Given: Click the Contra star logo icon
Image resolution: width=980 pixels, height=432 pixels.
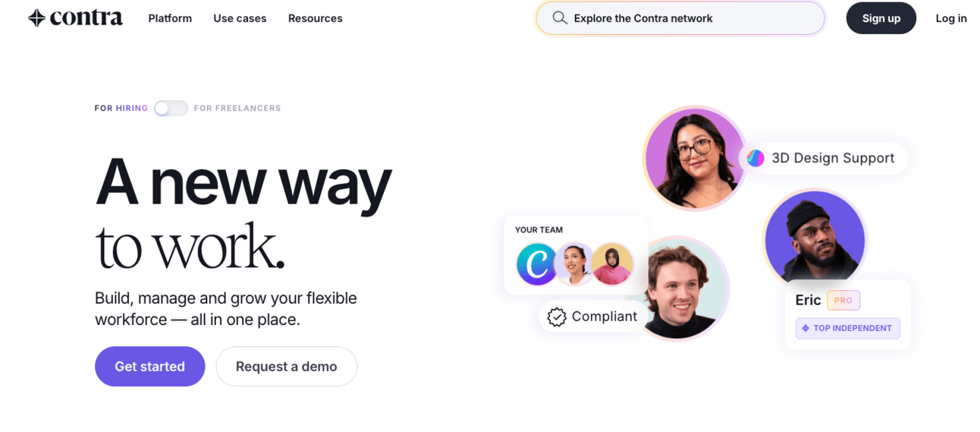Looking at the screenshot, I should [x=36, y=18].
